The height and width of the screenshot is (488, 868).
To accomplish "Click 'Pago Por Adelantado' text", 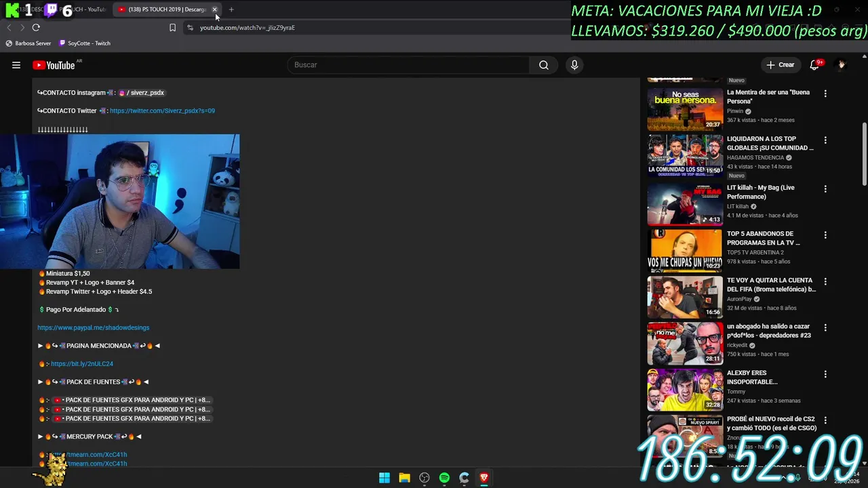I will 76,310.
